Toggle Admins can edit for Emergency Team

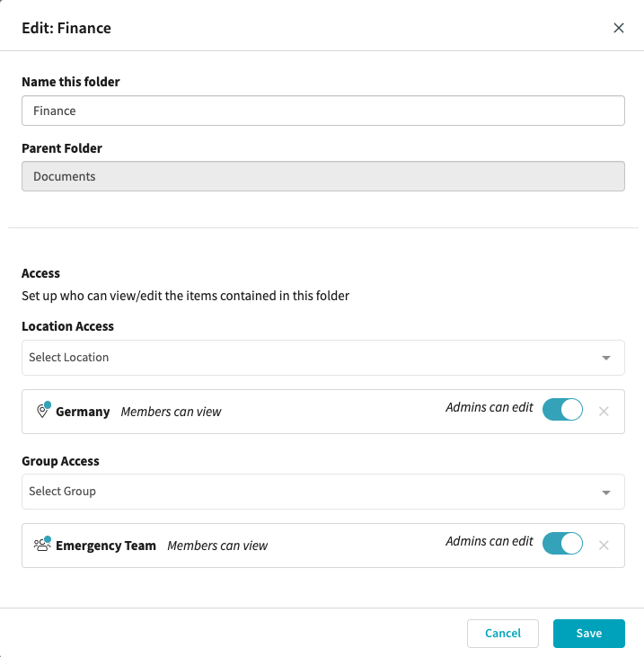click(562, 544)
